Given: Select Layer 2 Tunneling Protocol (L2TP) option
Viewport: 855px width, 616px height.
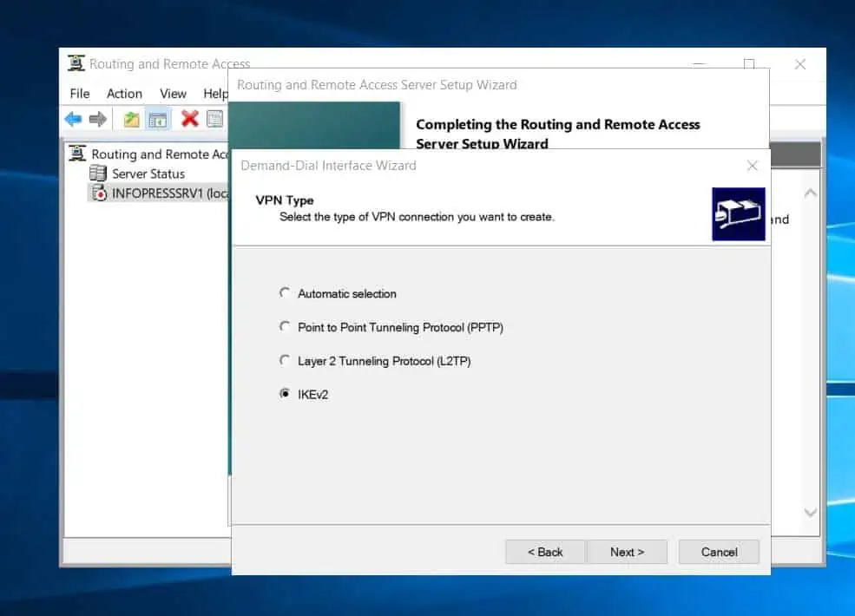Looking at the screenshot, I should pyautogui.click(x=285, y=360).
